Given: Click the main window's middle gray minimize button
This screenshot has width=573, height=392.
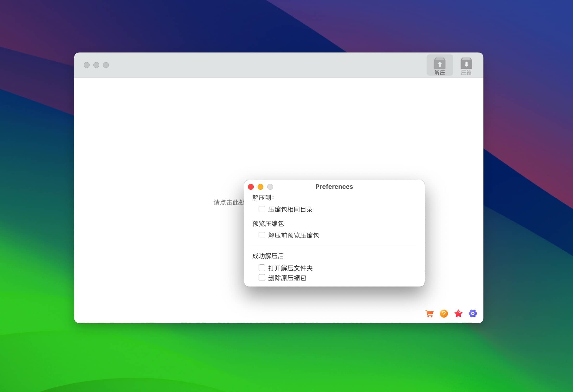Looking at the screenshot, I should coord(96,65).
